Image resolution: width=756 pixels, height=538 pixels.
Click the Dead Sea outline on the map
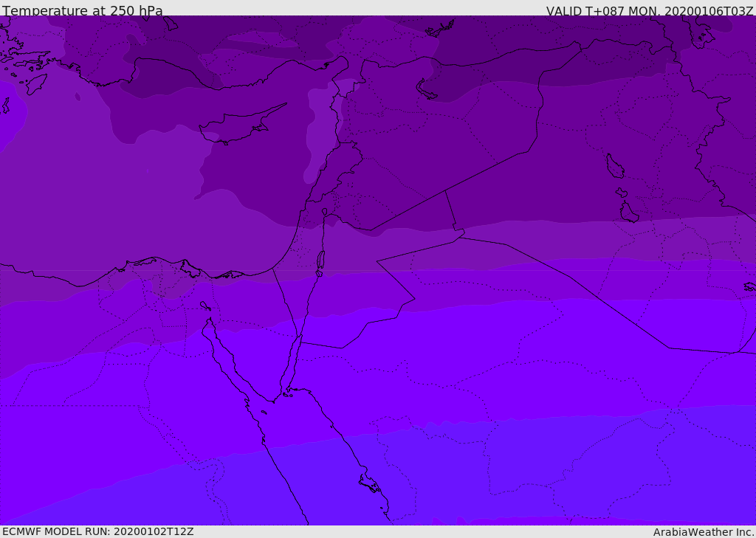click(x=320, y=263)
